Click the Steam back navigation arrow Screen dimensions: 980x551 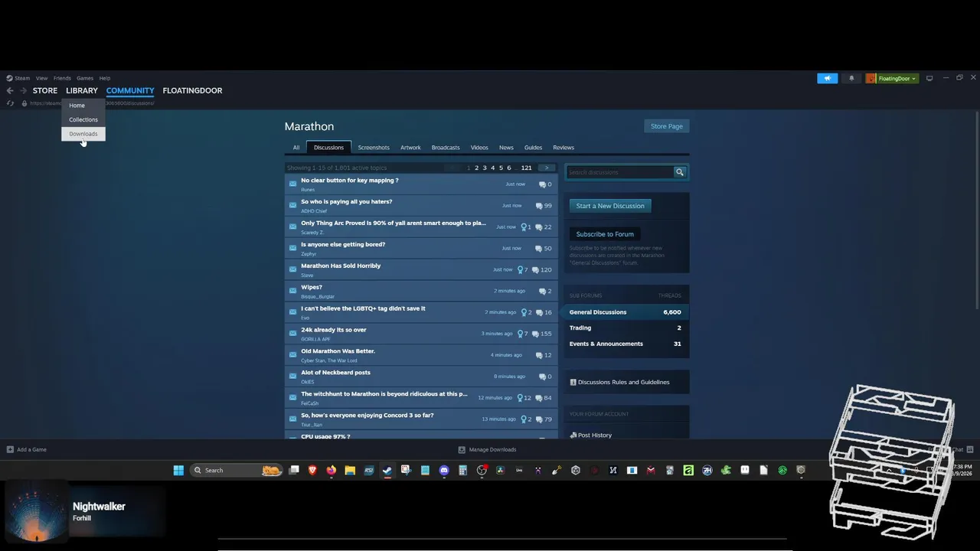[10, 90]
